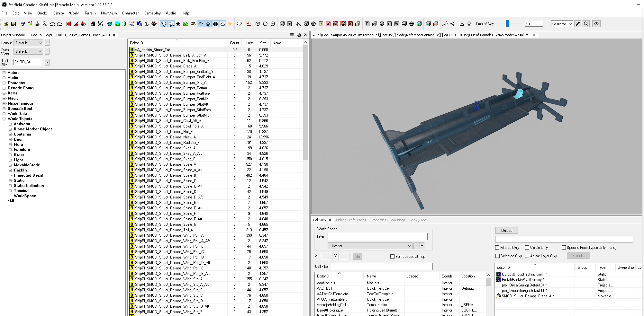Toggle the grass display icon
The height and width of the screenshot is (316, 644).
tap(186, 24)
